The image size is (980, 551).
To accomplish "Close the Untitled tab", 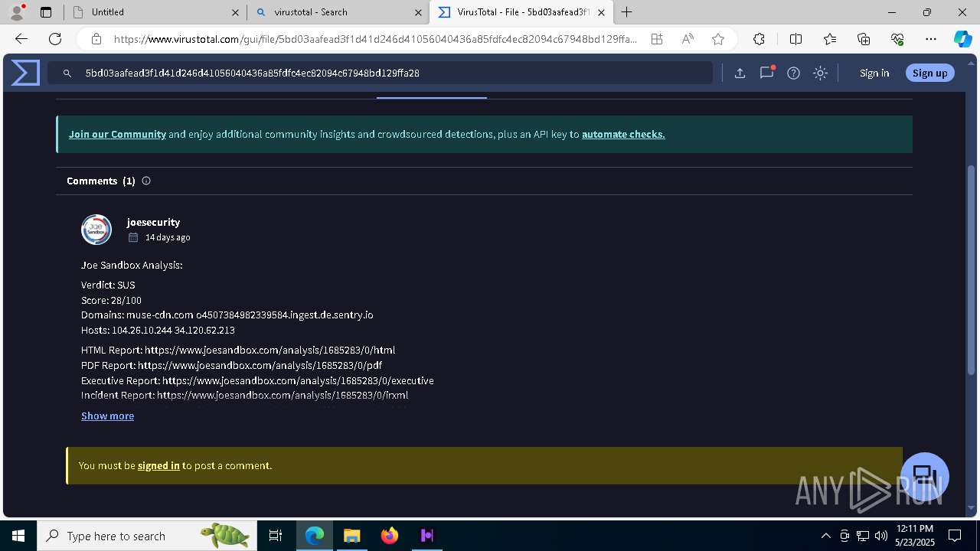I will (x=235, y=12).
